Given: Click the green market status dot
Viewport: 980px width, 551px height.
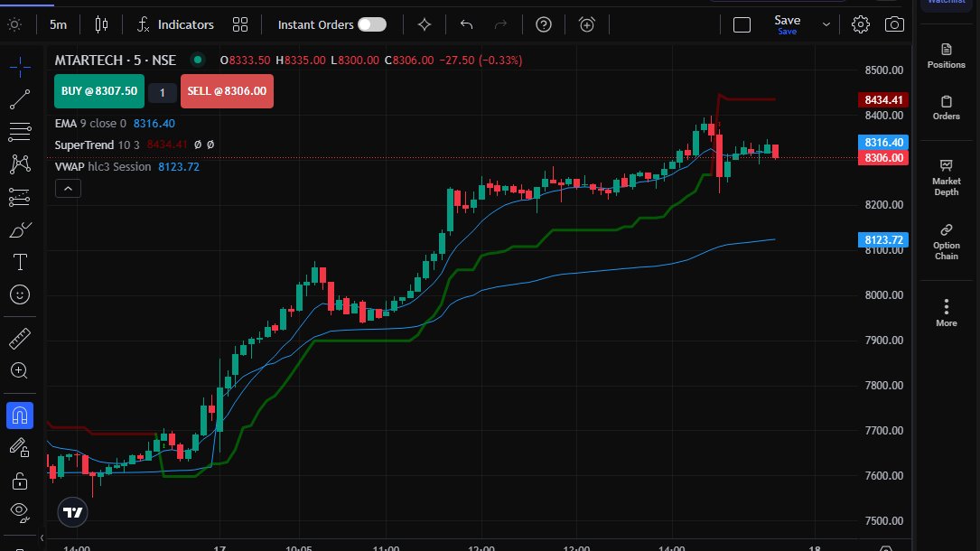Looking at the screenshot, I should [198, 60].
